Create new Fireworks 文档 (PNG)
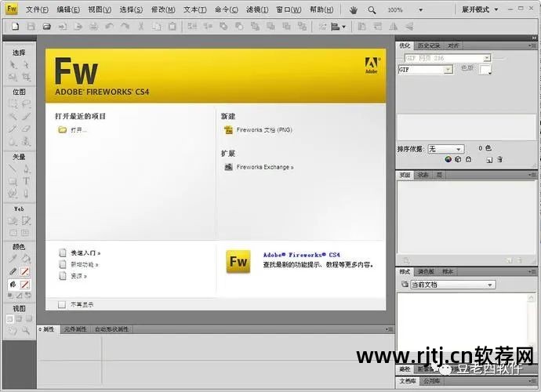 point(264,130)
